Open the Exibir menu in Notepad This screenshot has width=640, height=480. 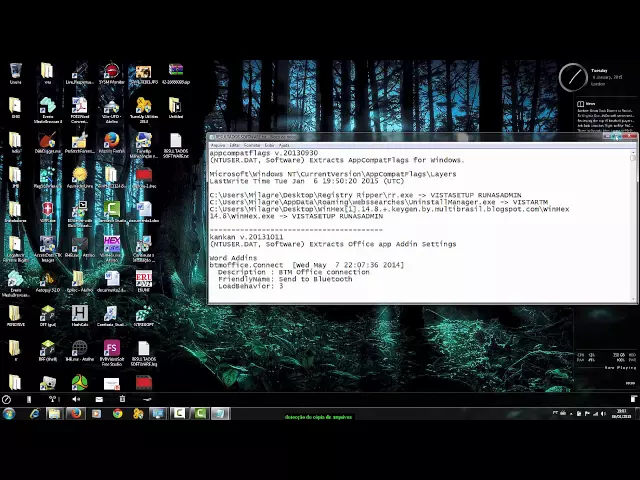coord(269,145)
